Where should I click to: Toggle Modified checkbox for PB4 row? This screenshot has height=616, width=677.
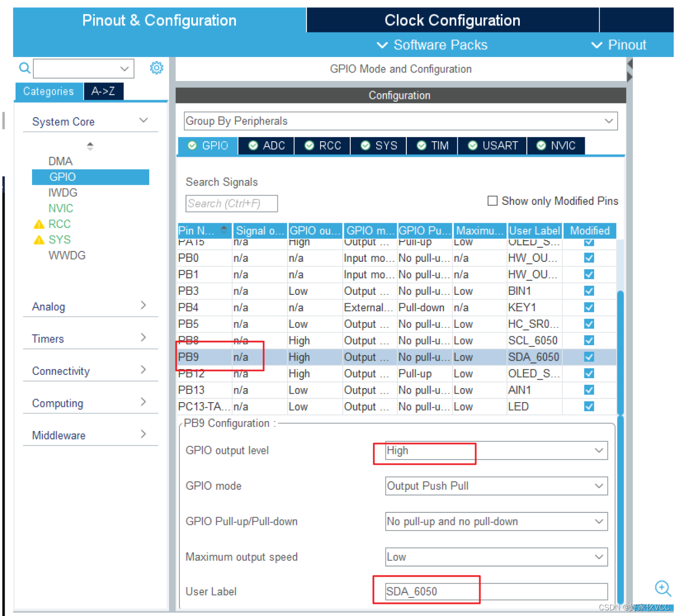pos(589,308)
